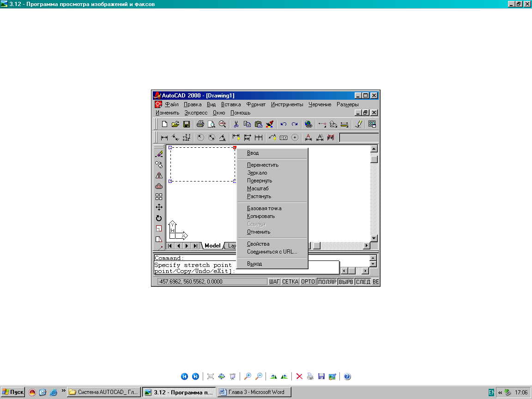Screen dimensions: 532x399
Task: Toggle ПОЛЯР polar tracking in status bar
Action: (x=327, y=282)
